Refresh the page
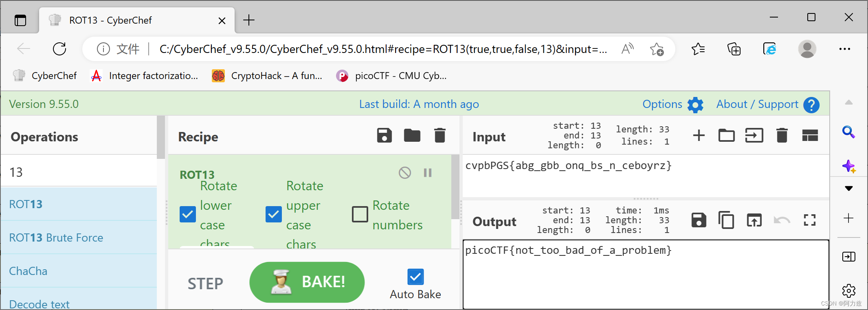 tap(59, 49)
